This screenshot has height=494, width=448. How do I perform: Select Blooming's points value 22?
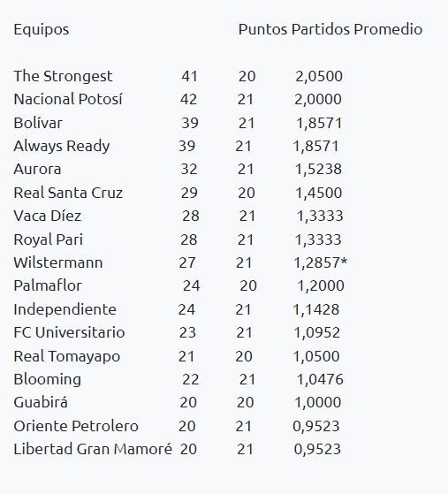pos(190,379)
